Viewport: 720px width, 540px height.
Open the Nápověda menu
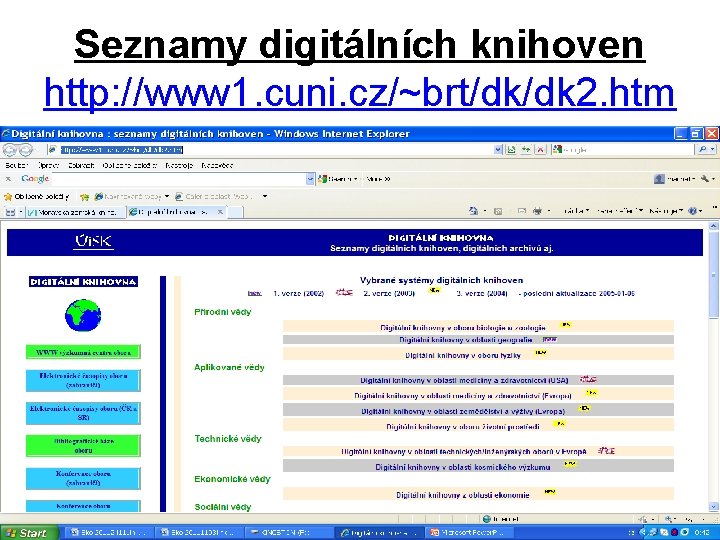pos(217,165)
